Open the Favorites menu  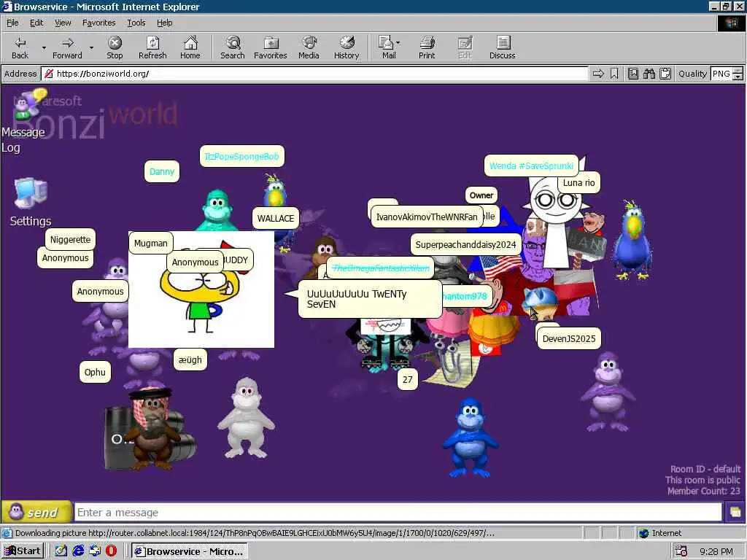[x=98, y=23]
